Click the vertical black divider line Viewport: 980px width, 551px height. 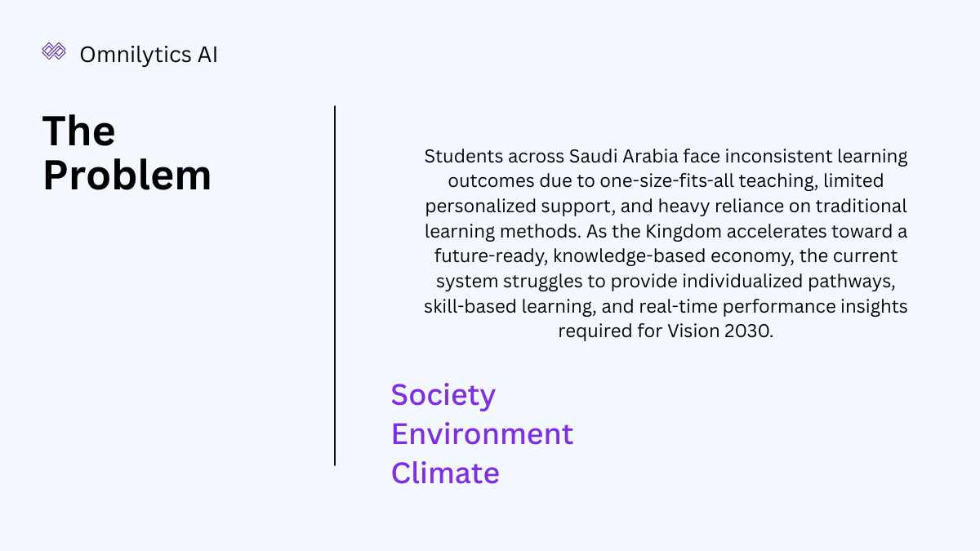coord(335,286)
